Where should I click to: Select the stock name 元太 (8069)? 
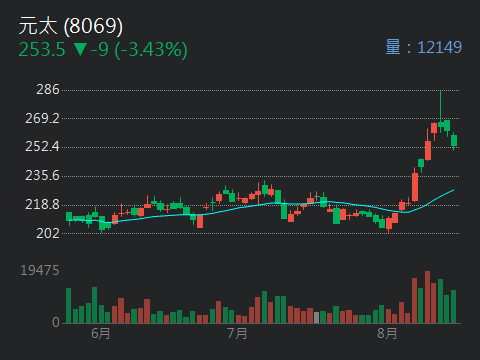71,26
